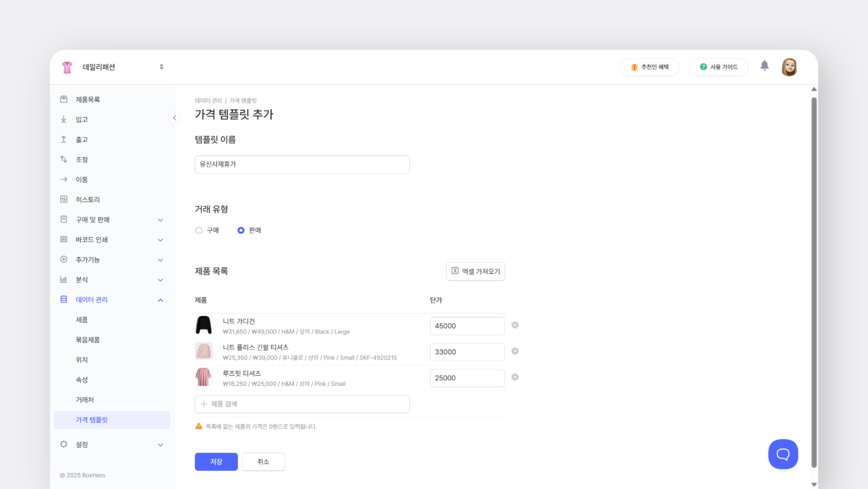Collapse the 데이터 관리 section
The width and height of the screenshot is (868, 489).
(160, 300)
